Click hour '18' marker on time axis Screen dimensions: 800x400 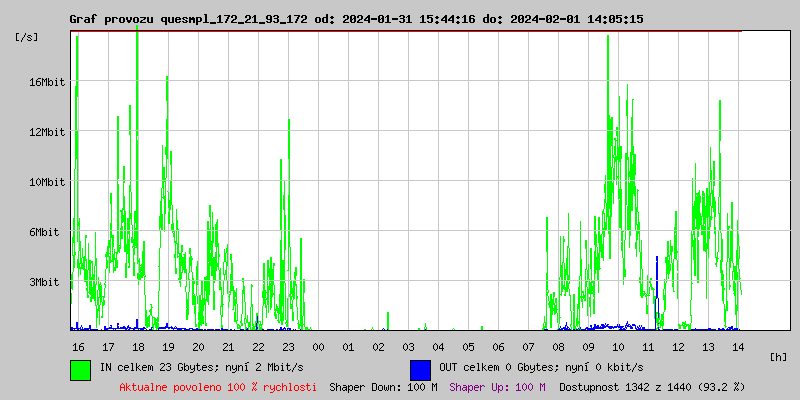point(138,347)
